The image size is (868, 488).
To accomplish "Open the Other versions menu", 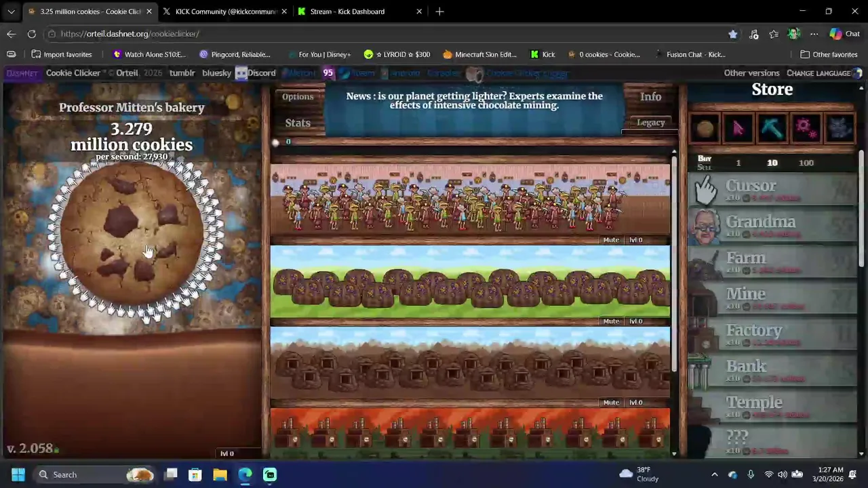I will 751,73.
